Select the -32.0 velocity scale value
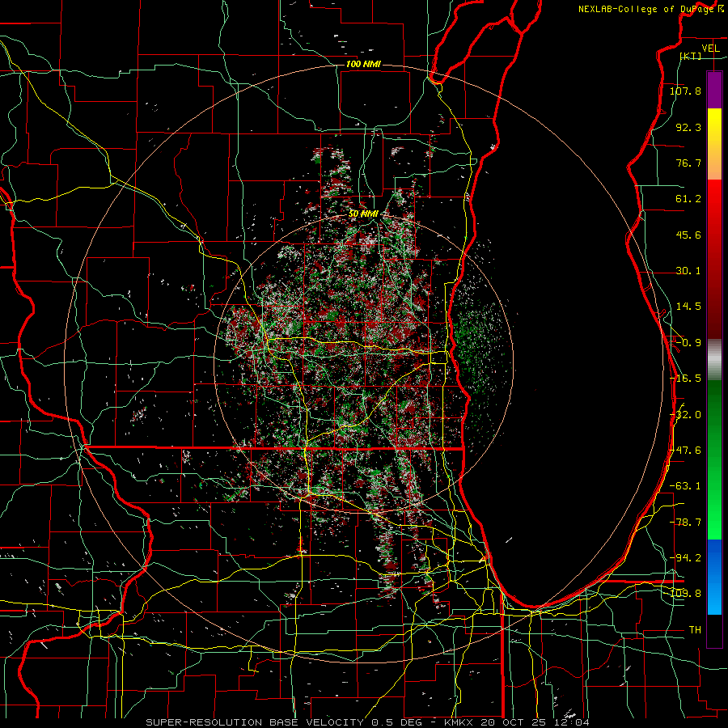This screenshot has width=728, height=728. 686,415
